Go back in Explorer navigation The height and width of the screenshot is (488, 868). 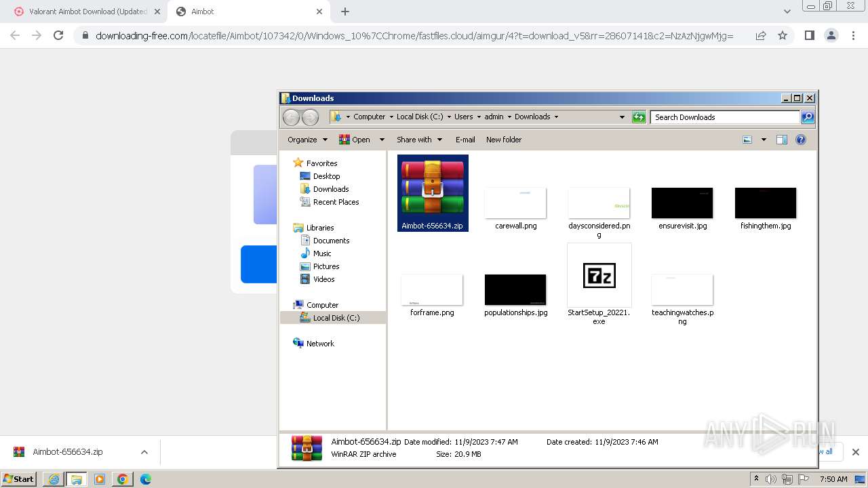(291, 117)
